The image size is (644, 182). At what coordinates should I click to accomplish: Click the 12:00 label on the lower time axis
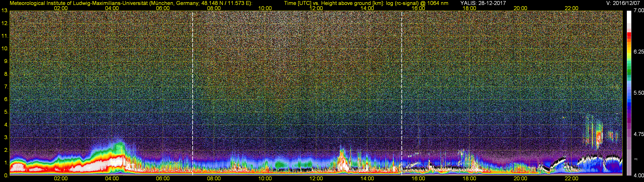[x=316, y=179]
